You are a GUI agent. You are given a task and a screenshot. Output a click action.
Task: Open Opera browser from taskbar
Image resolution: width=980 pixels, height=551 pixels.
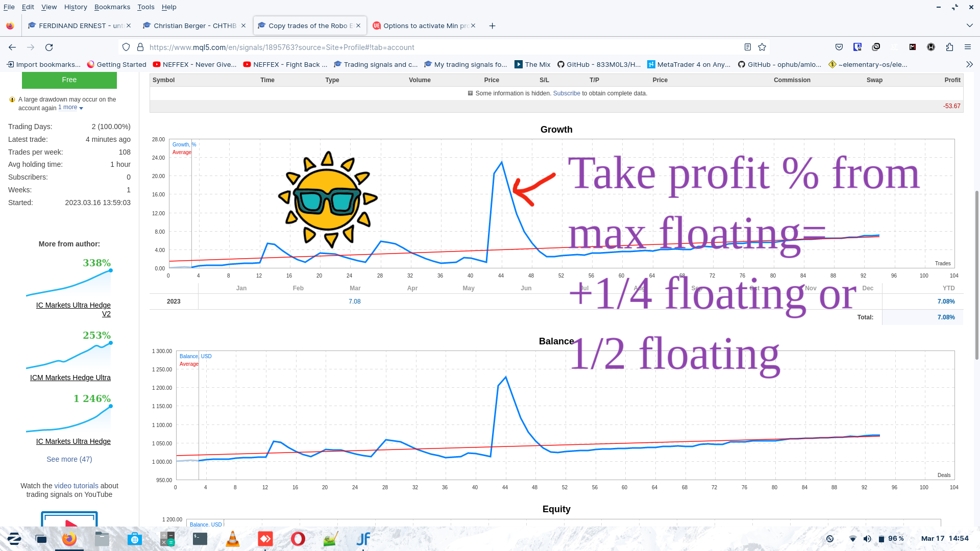click(298, 539)
